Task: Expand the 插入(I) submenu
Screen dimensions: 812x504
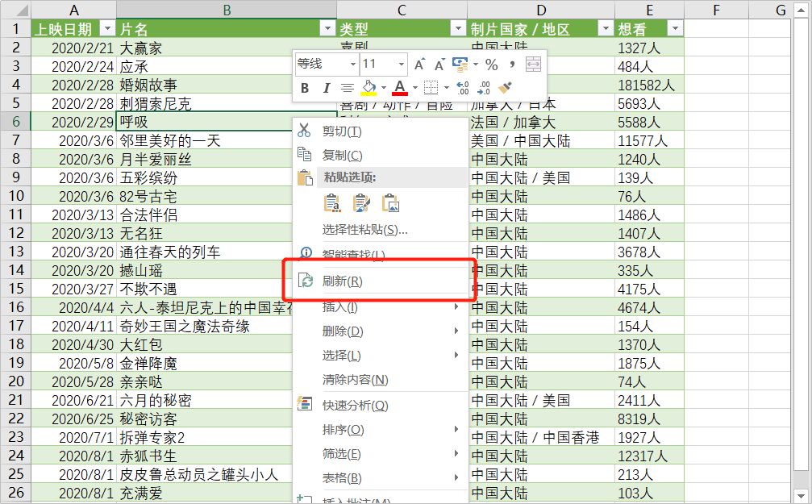Action: tap(379, 306)
